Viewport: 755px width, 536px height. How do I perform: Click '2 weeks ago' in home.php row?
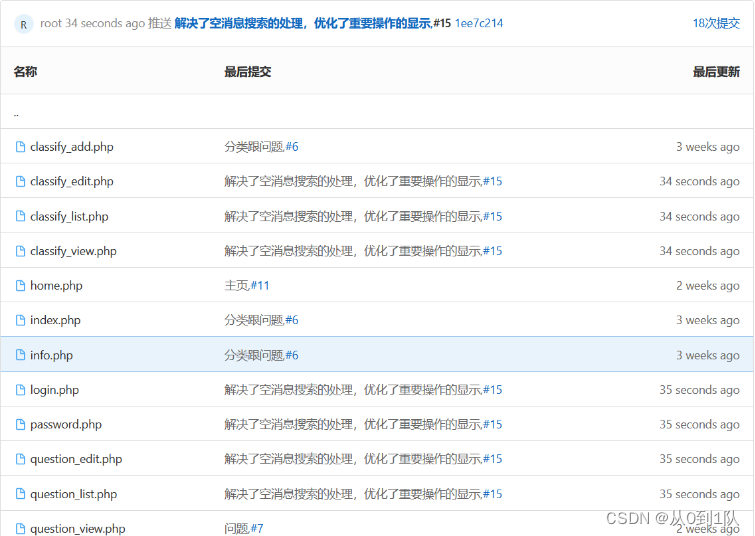click(x=708, y=286)
